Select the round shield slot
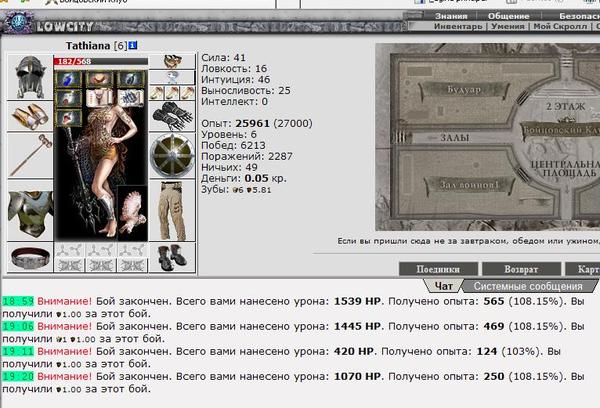Viewport: 600px width, 408px height. pyautogui.click(x=172, y=155)
